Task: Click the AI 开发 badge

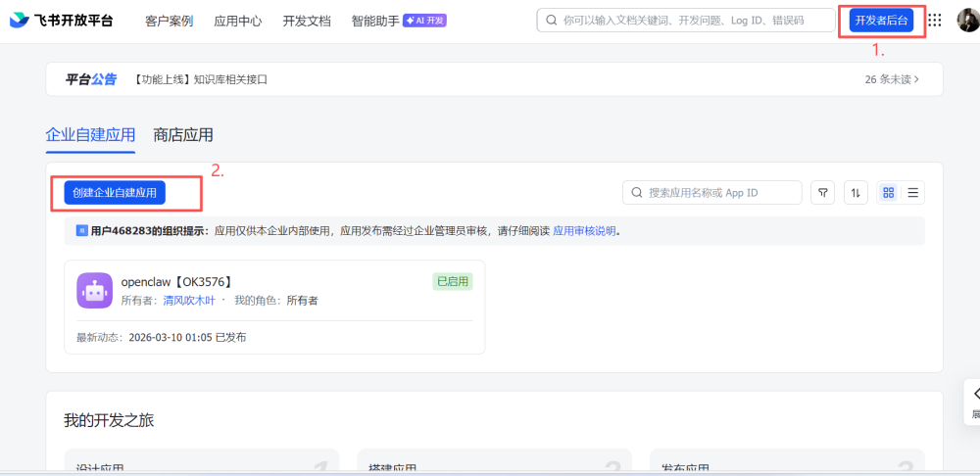Action: click(424, 21)
